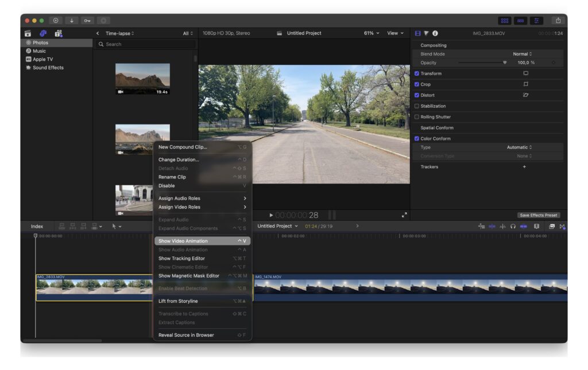
Task: Toggle the Browser layout button
Action: tap(505, 21)
